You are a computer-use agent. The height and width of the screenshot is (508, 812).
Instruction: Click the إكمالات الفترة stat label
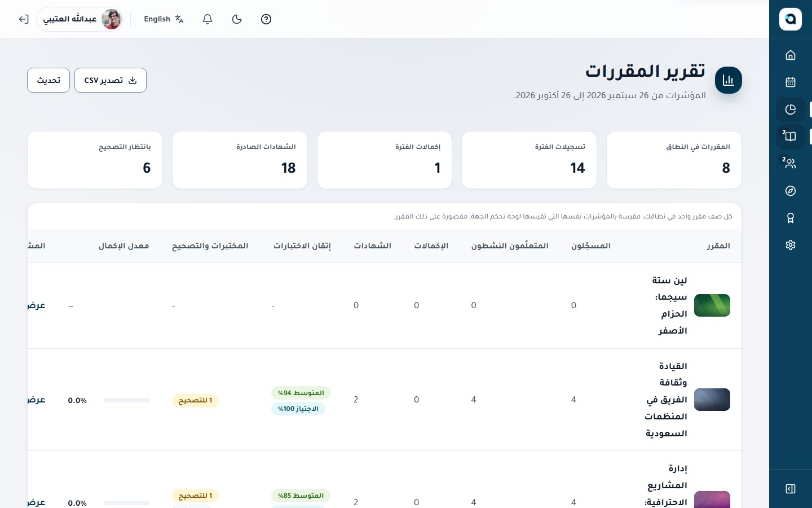click(418, 147)
